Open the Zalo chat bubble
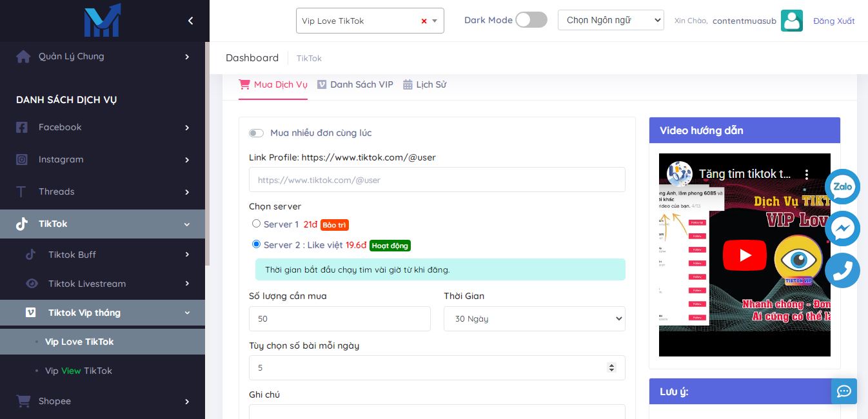 pyautogui.click(x=843, y=187)
